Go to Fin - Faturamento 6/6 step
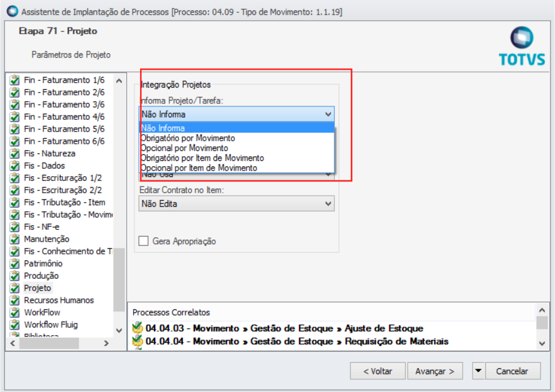555x392 pixels. pos(64,141)
